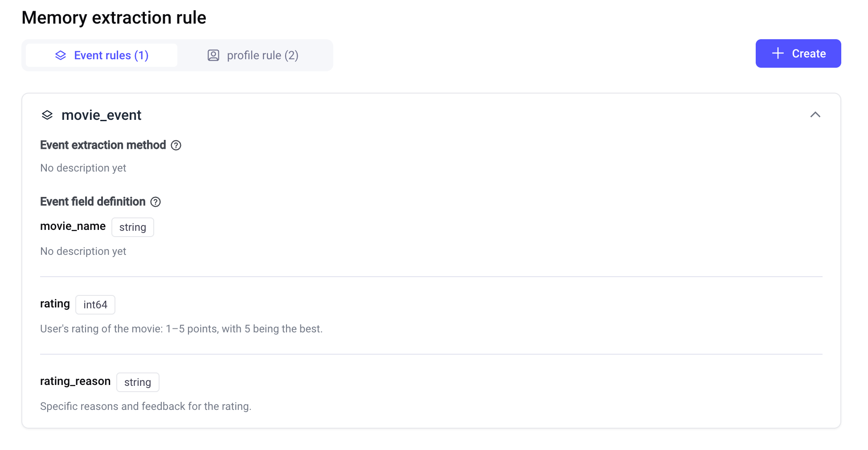
Task: Collapse the movie_event rule card
Action: pyautogui.click(x=815, y=115)
